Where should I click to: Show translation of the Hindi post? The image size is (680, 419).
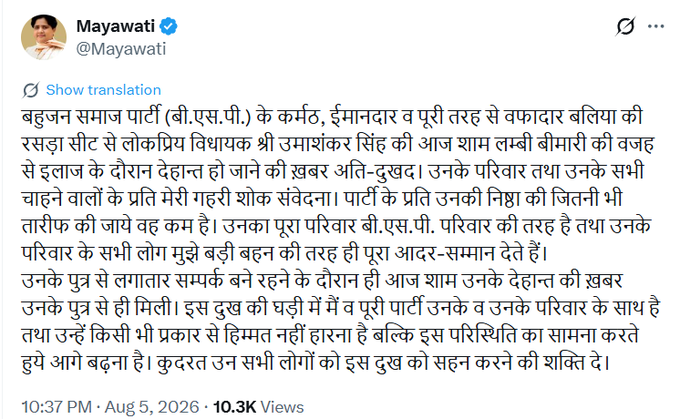click(x=103, y=90)
